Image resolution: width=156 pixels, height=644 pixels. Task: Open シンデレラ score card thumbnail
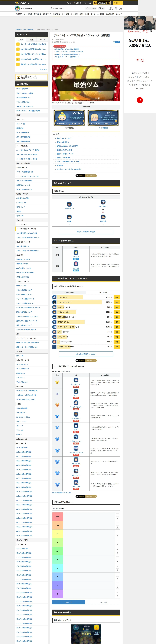click(x=69, y=118)
